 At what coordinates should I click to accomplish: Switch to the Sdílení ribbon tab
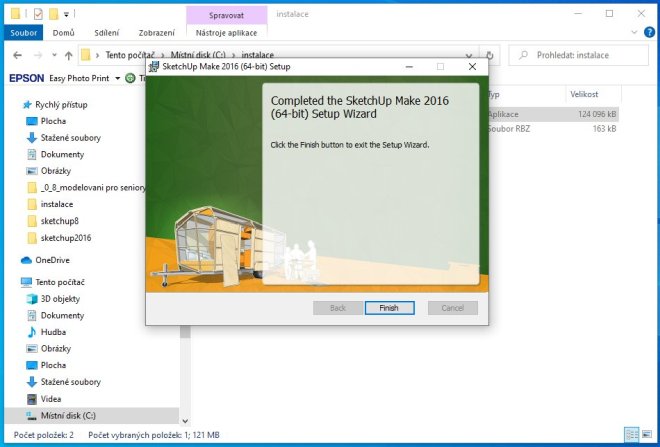tap(106, 32)
